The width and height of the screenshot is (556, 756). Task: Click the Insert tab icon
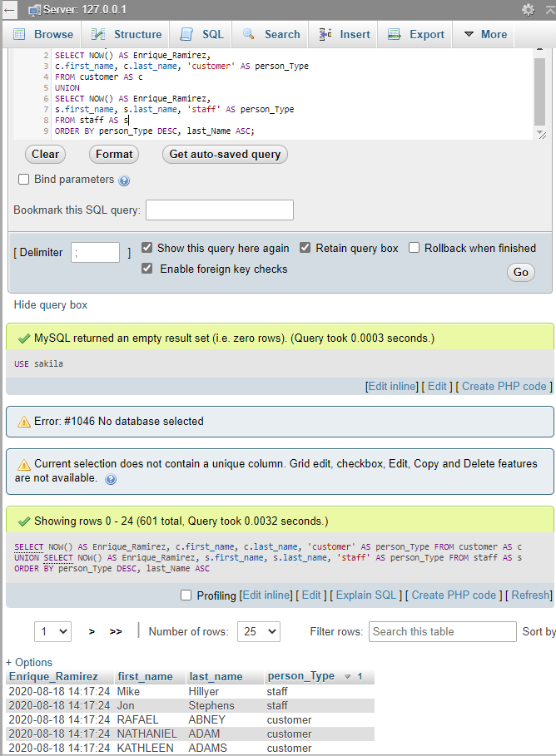point(325,34)
